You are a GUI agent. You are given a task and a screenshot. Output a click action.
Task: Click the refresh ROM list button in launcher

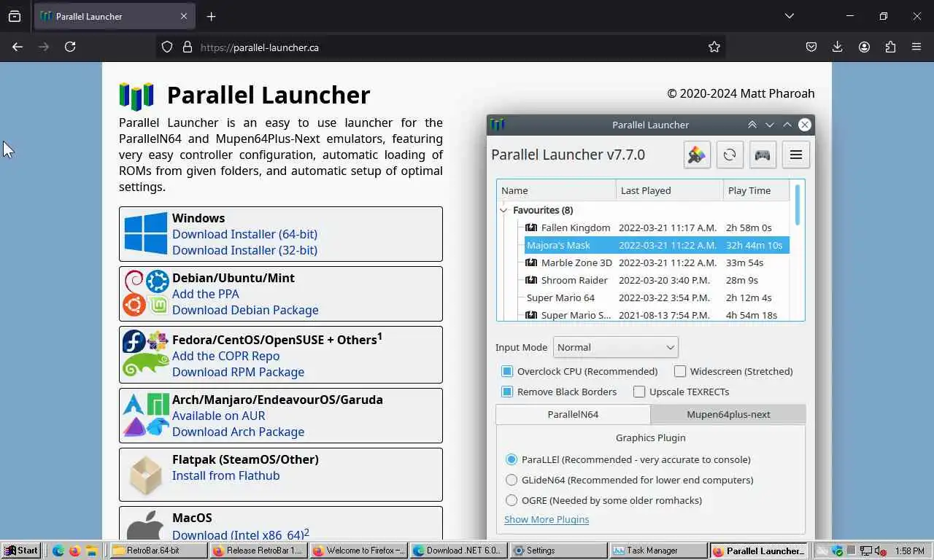click(x=730, y=155)
